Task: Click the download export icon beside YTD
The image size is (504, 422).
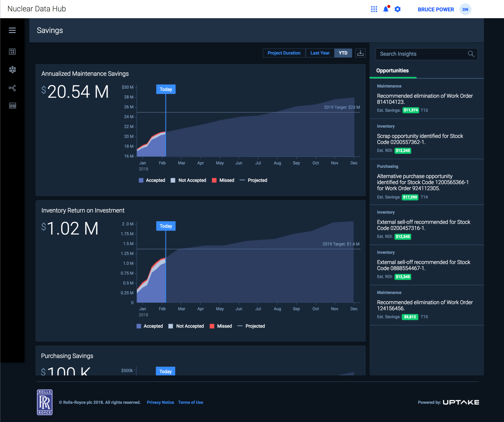Action: 360,53
